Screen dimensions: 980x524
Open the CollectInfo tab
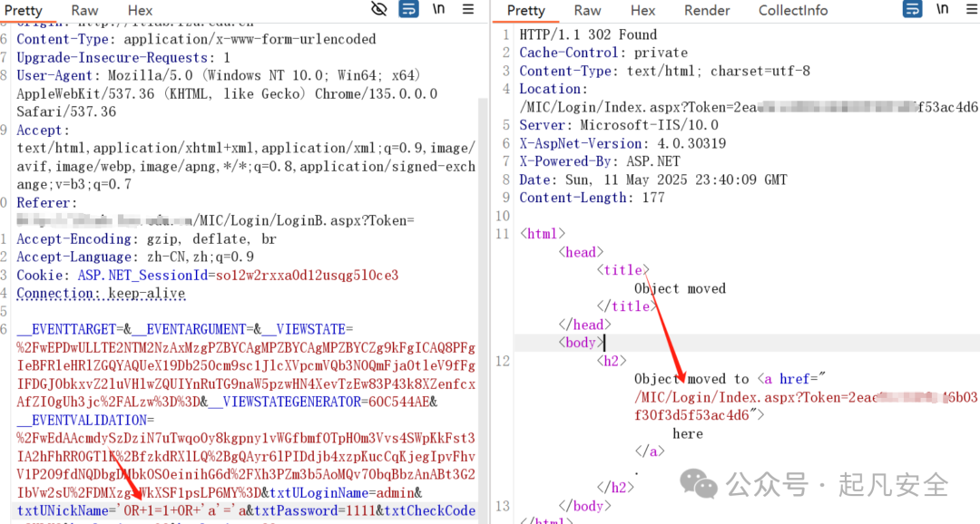[x=793, y=11]
